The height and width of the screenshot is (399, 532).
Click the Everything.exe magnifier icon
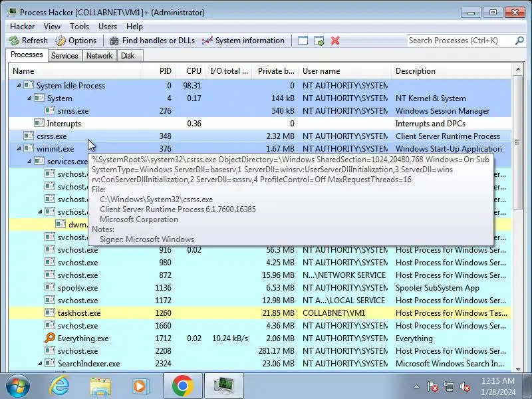[49, 338]
